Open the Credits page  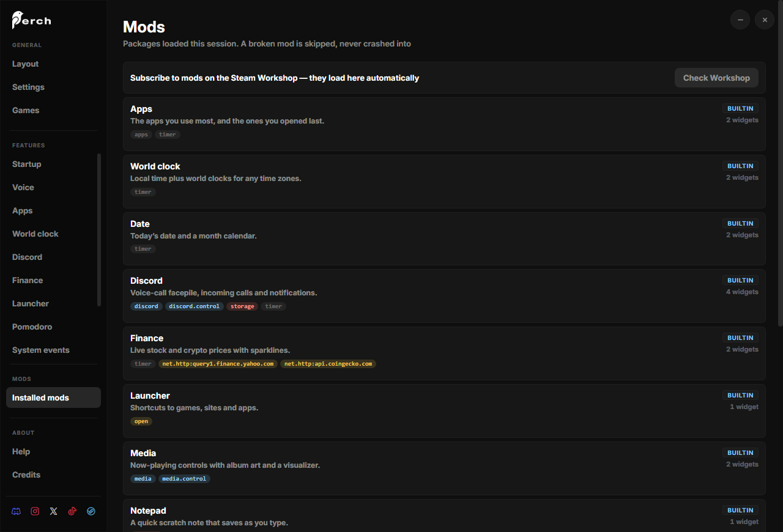click(x=53, y=475)
